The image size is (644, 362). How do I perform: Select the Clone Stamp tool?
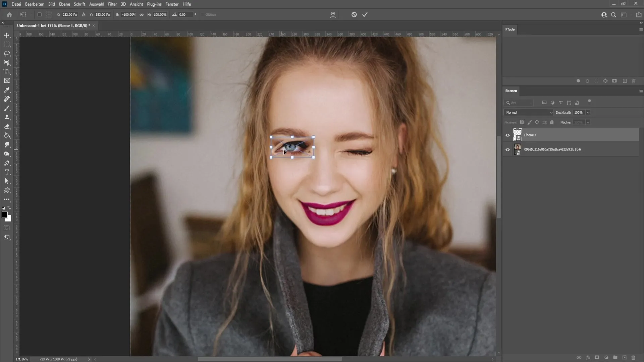(x=7, y=117)
